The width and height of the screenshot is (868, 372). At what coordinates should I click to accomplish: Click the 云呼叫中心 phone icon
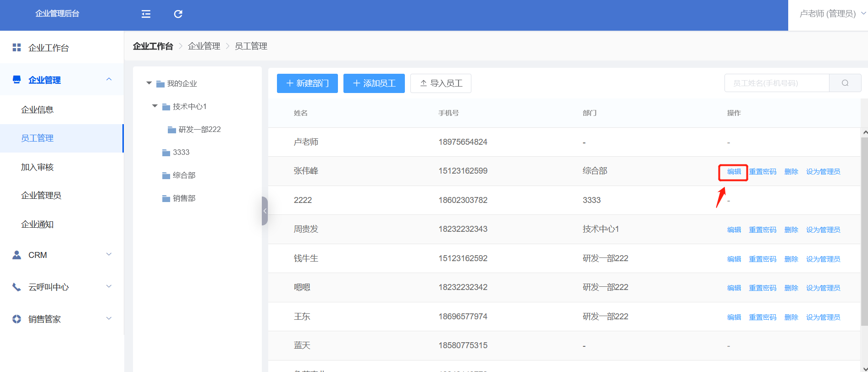click(17, 287)
